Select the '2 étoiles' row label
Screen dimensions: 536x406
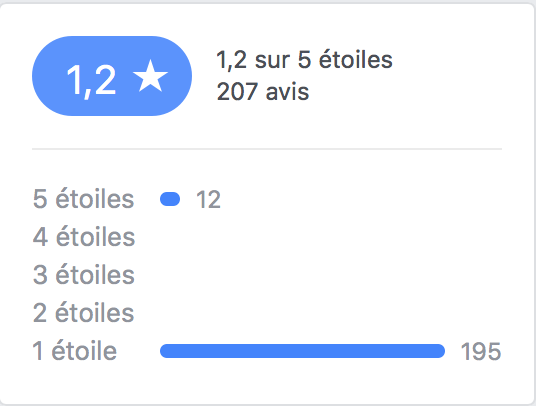point(83,313)
